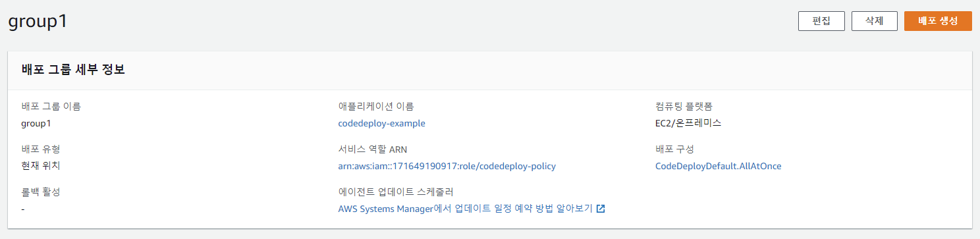
Task: Open the codedeploy-example application link
Action: [381, 123]
